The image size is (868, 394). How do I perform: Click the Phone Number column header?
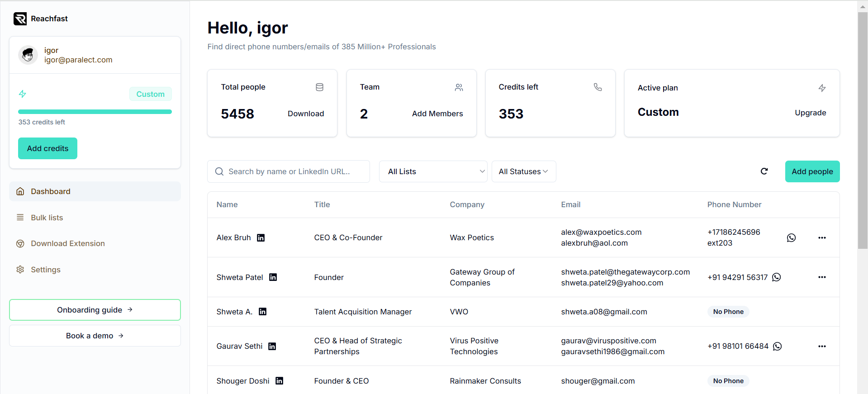click(x=734, y=204)
